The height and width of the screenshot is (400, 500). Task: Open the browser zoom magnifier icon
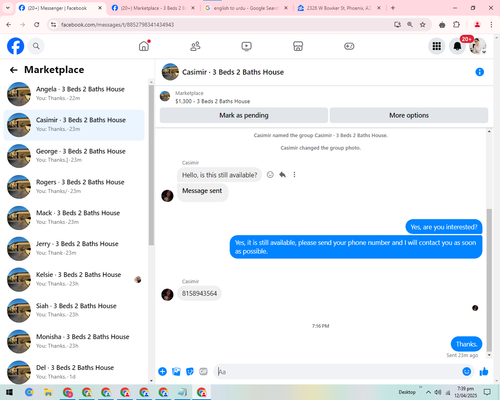click(x=410, y=25)
